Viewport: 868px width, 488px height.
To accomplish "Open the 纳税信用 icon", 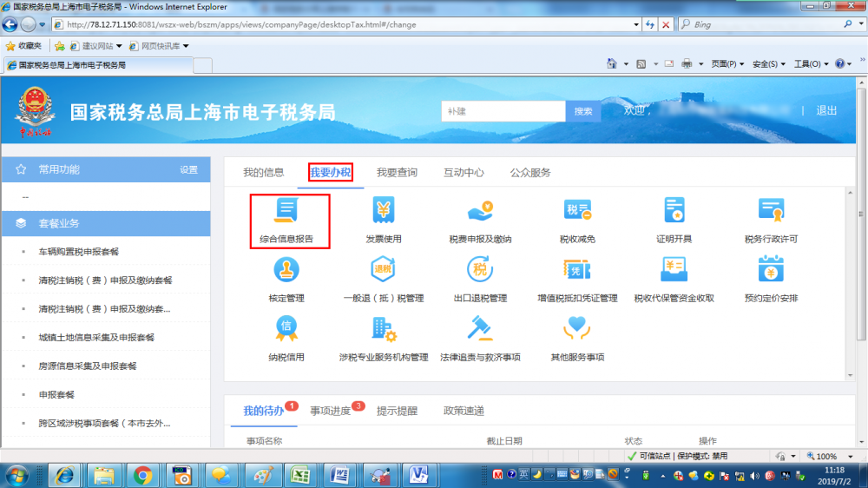I will (286, 329).
